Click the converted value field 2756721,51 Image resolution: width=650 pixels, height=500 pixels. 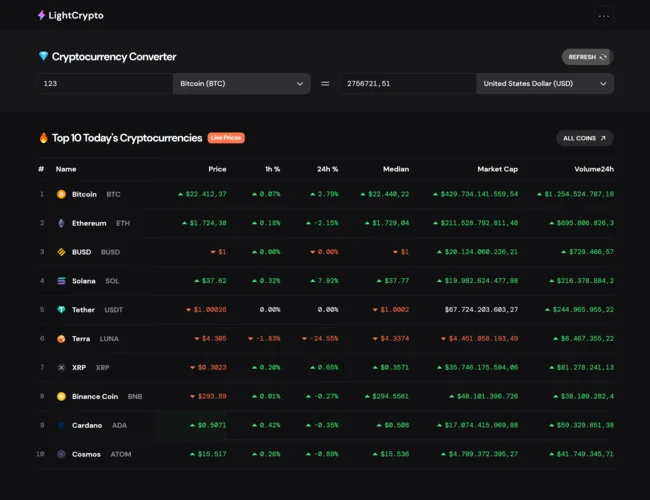pos(407,84)
